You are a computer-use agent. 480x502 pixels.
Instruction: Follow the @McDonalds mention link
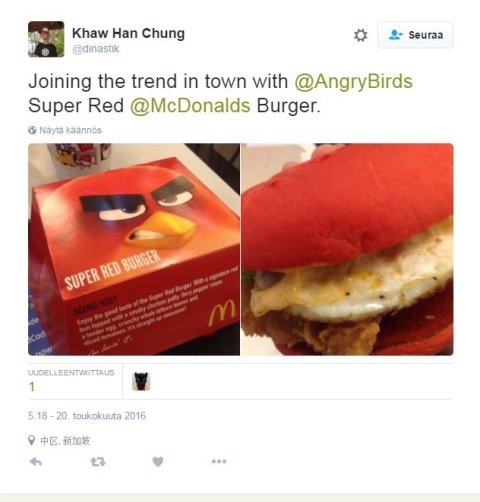(x=190, y=106)
